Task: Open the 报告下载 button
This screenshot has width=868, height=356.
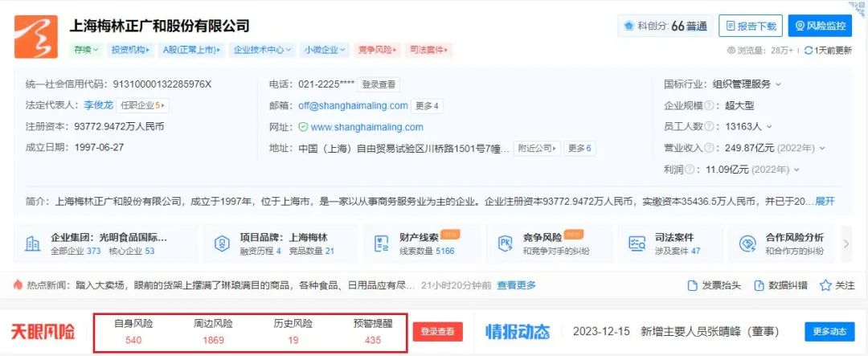Action: click(x=751, y=26)
